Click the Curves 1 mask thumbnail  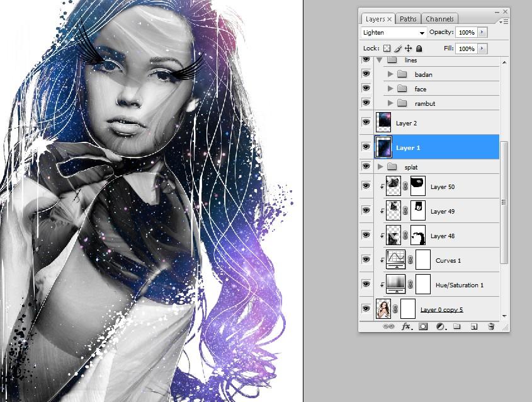423,260
